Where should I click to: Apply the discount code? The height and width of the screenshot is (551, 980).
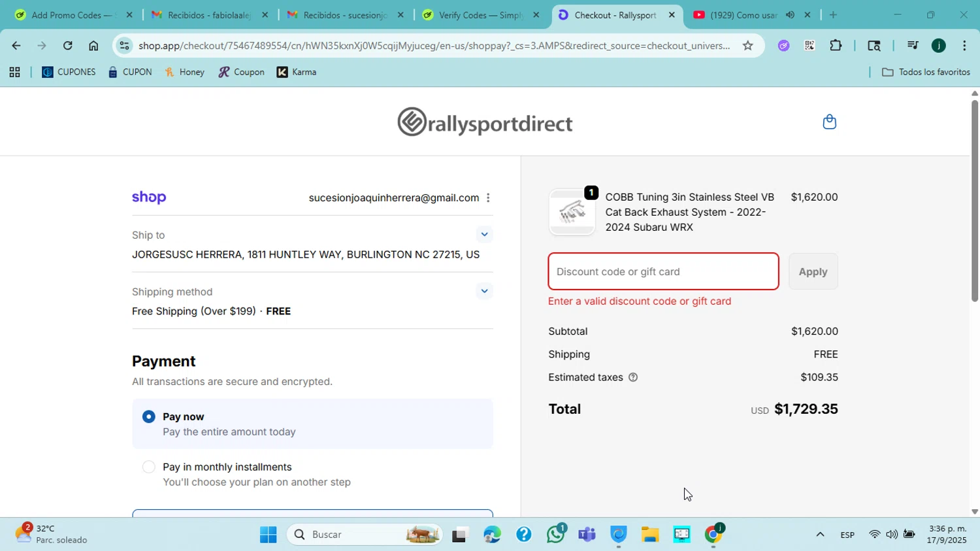click(x=813, y=272)
